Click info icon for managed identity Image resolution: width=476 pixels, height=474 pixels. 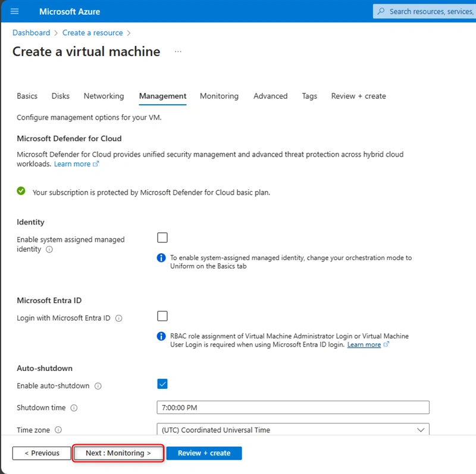(x=49, y=250)
